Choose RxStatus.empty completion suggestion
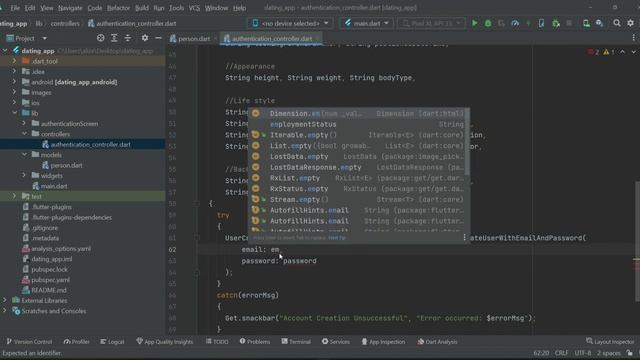This screenshot has width=640, height=360. [358, 189]
